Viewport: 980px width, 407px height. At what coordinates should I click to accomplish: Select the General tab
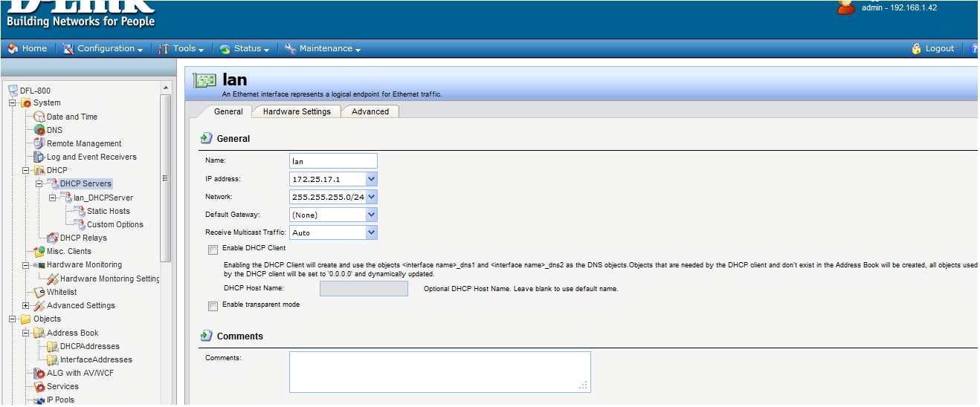(228, 111)
